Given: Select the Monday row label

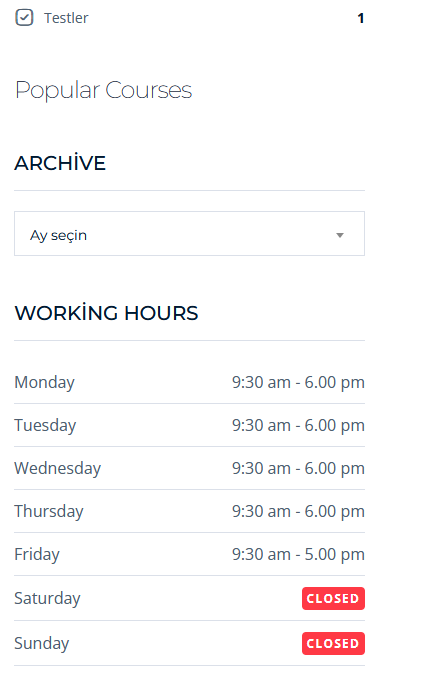Looking at the screenshot, I should 45,383.
